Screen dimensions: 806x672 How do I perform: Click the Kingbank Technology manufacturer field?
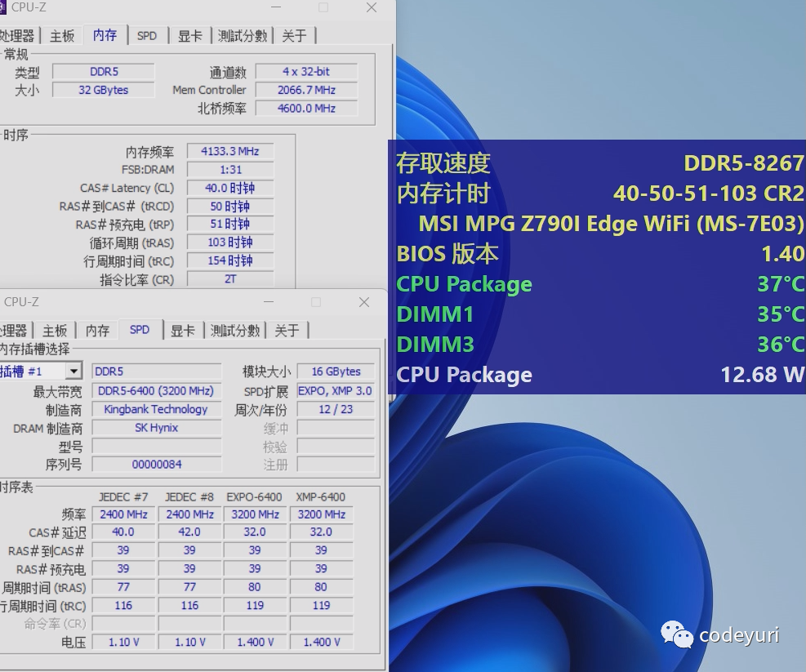(156, 409)
